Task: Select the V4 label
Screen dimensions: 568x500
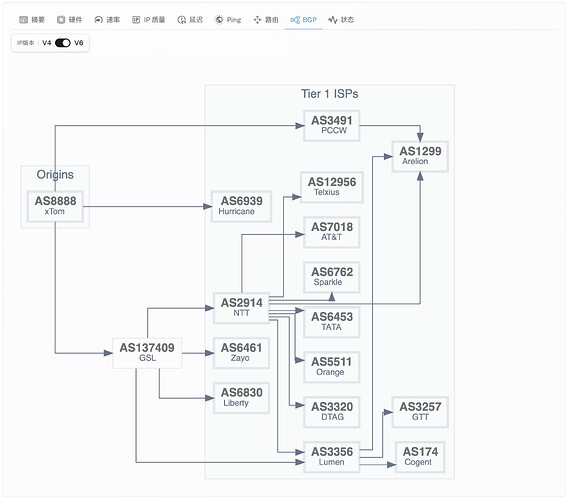Action: pos(46,43)
